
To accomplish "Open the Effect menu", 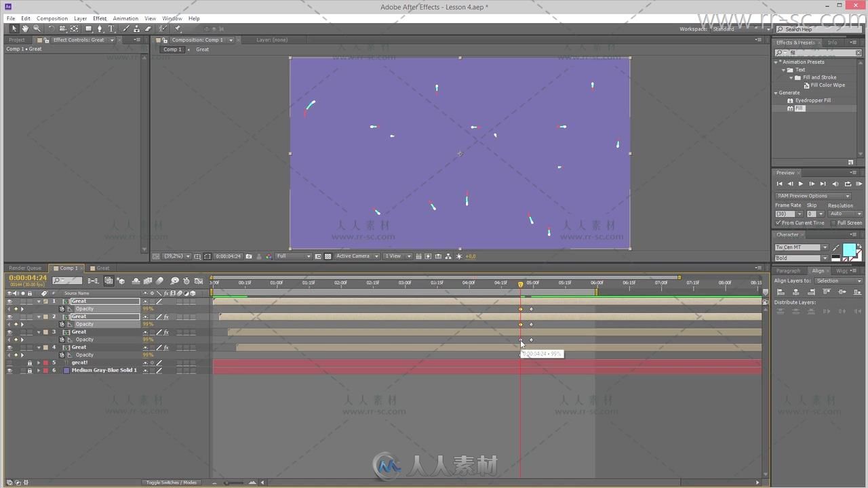I will pyautogui.click(x=100, y=18).
